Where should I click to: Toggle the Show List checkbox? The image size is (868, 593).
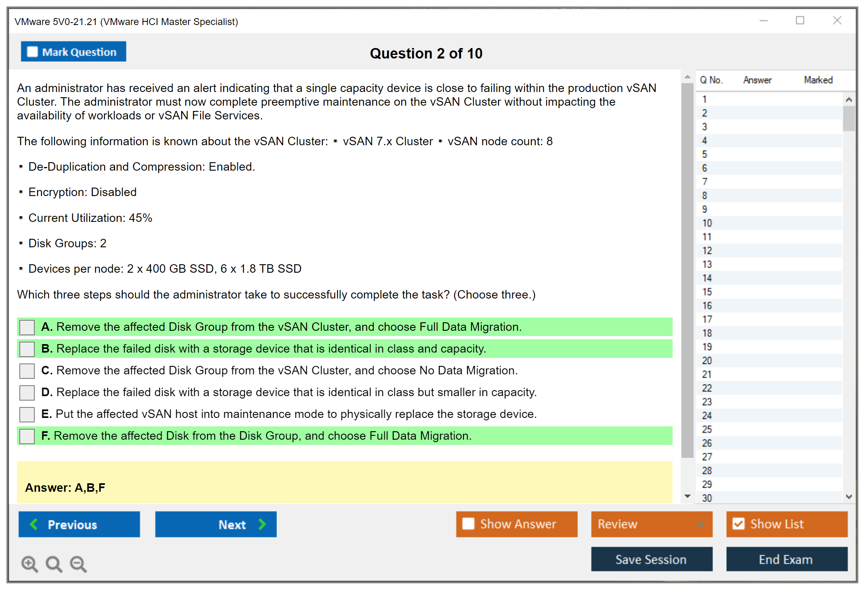click(738, 524)
